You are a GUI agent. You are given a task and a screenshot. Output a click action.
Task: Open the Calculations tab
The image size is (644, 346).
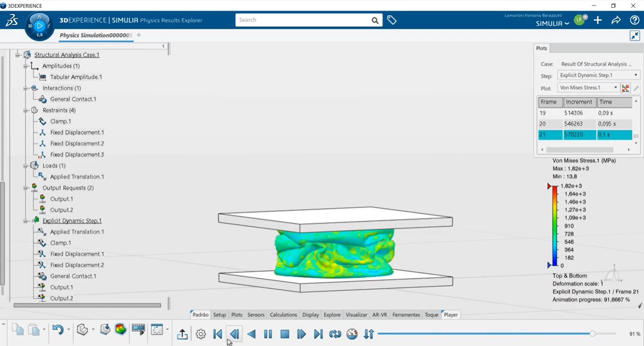[x=284, y=315]
